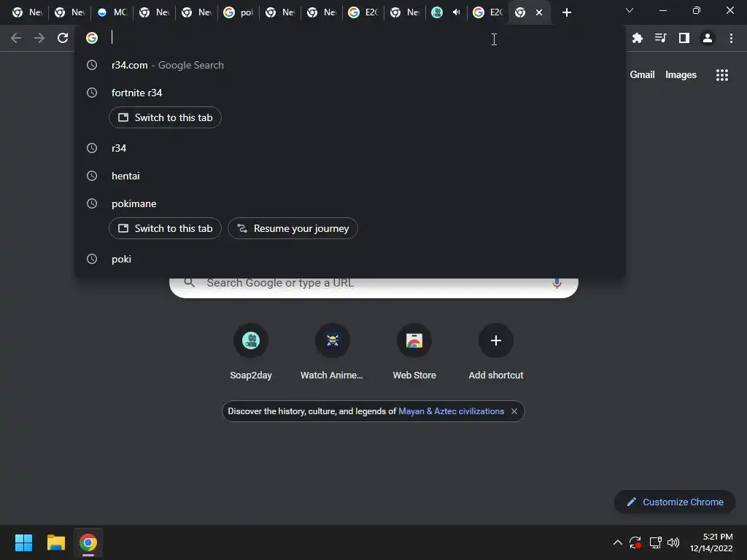This screenshot has height=560, width=747.
Task: Open Mayan & Aztec civilizations link
Action: pos(451,411)
